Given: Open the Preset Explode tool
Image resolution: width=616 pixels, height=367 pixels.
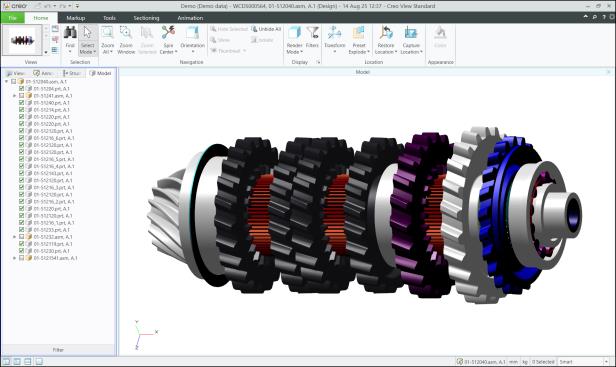Looking at the screenshot, I should [359, 40].
